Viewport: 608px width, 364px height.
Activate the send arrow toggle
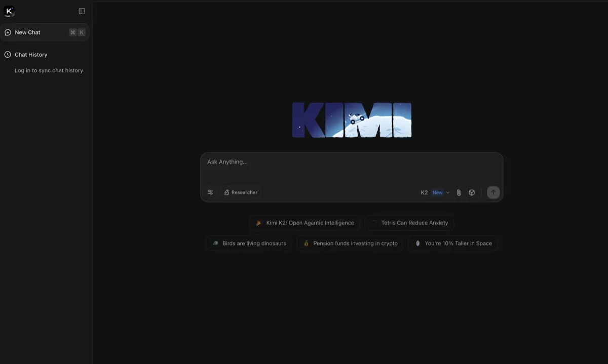[492, 192]
